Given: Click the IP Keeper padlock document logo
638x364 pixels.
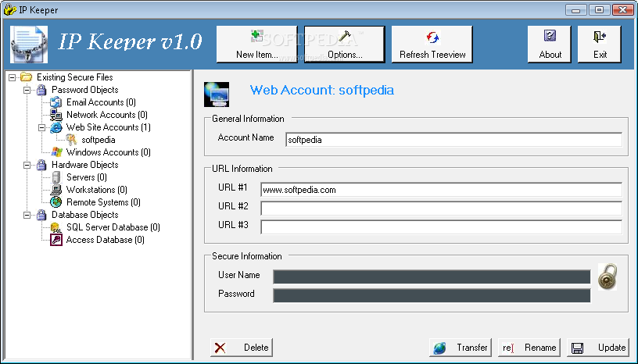Looking at the screenshot, I should (29, 45).
